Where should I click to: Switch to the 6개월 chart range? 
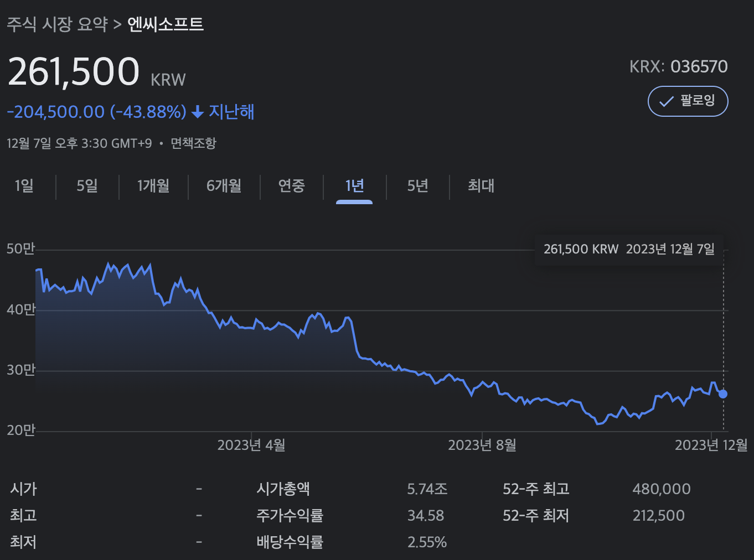click(x=224, y=186)
